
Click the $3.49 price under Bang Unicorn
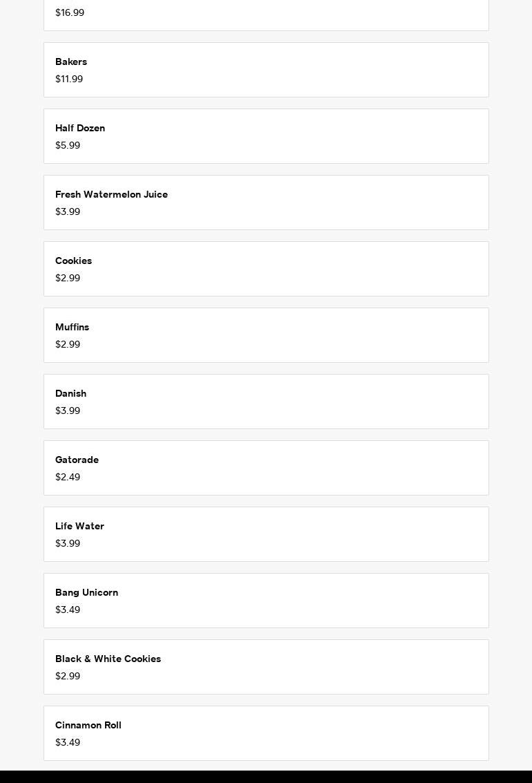pyautogui.click(x=68, y=610)
